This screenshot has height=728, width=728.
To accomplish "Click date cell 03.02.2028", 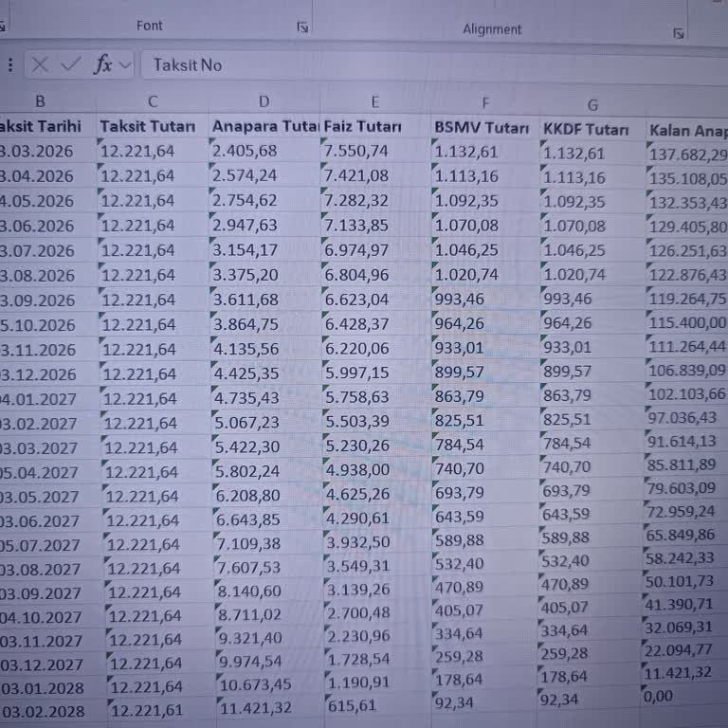I will pyautogui.click(x=54, y=711).
